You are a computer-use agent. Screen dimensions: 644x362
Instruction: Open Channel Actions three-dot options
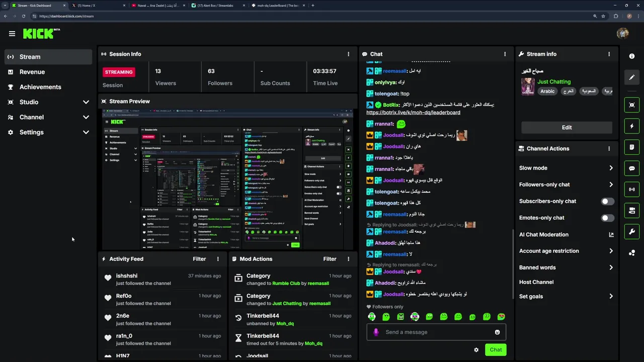point(609,148)
